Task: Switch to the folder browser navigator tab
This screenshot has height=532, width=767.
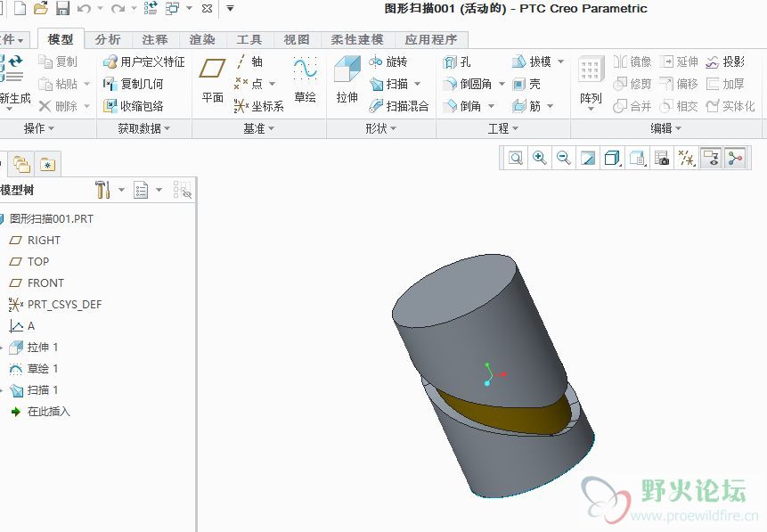Action: 21,164
